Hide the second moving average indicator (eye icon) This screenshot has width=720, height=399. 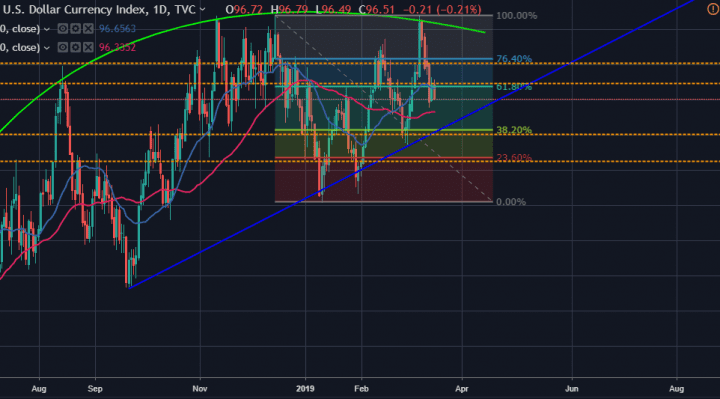[x=63, y=47]
